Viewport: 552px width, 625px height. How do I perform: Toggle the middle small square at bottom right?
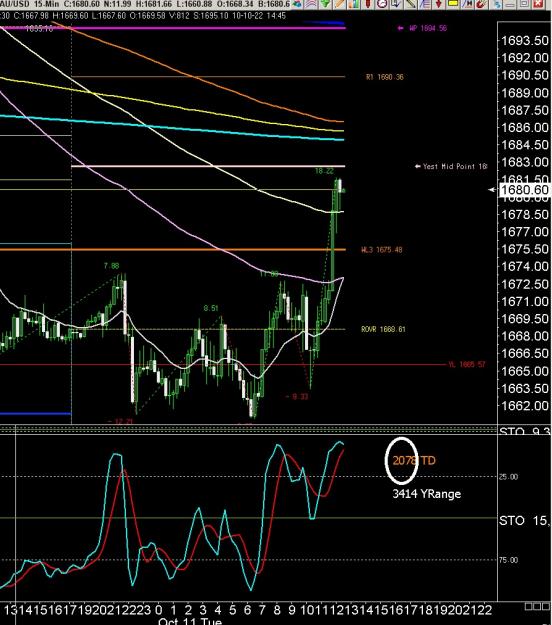tap(537, 606)
